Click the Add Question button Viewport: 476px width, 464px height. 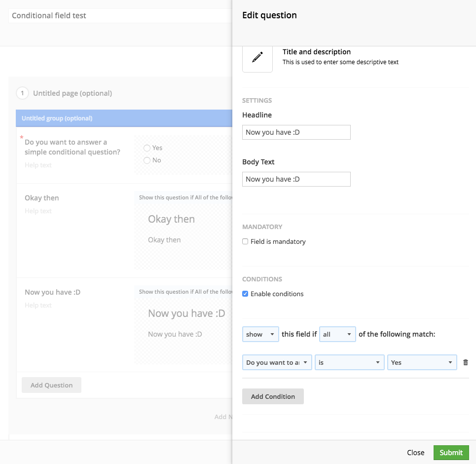pos(51,385)
